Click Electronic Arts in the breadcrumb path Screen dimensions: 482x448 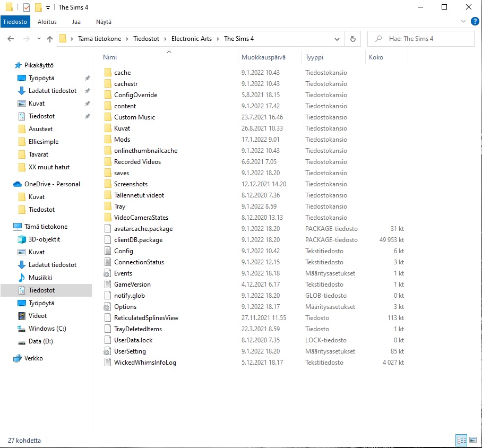(x=192, y=39)
